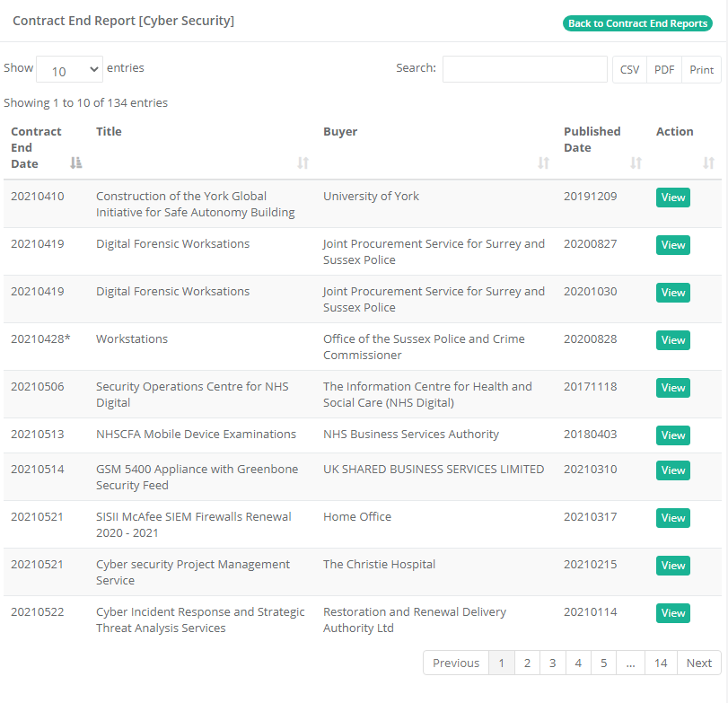
Task: View the Workstations contract for Sussex Police
Action: [672, 340]
